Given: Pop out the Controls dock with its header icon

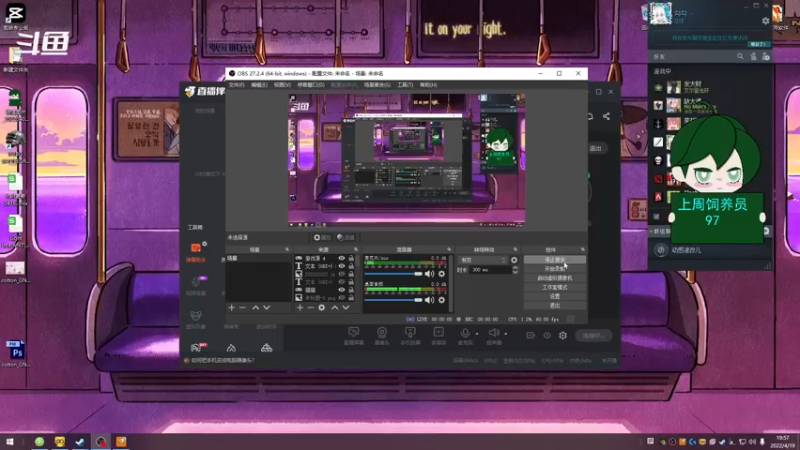Looking at the screenshot, I should [583, 249].
